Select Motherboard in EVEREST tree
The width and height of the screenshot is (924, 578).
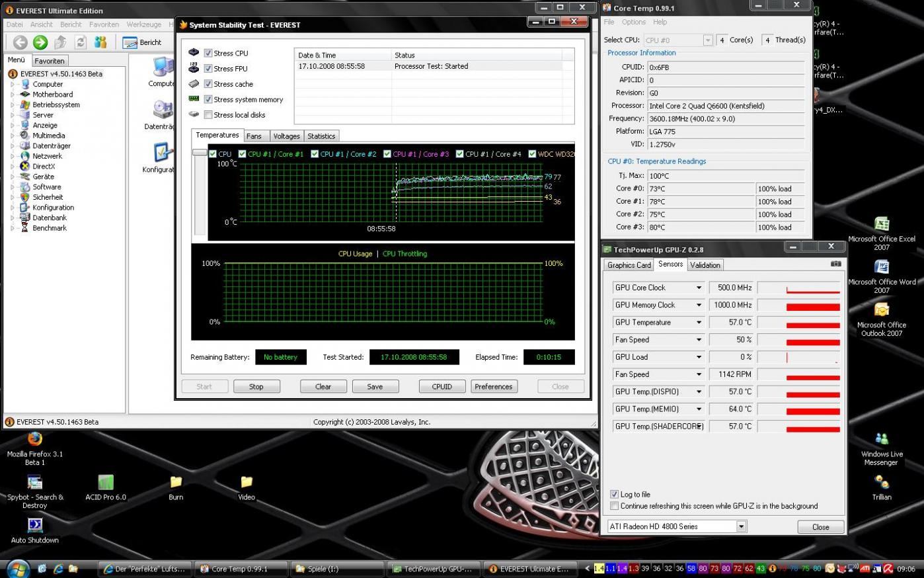(53, 95)
